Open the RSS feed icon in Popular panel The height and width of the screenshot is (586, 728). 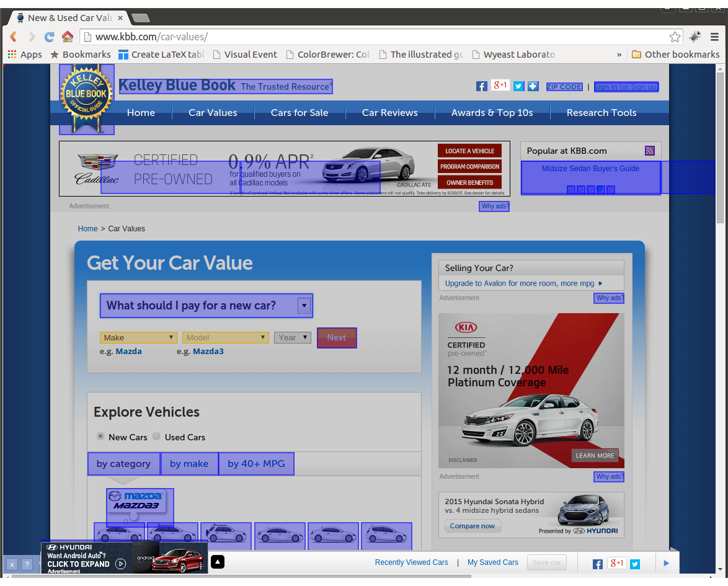click(649, 151)
